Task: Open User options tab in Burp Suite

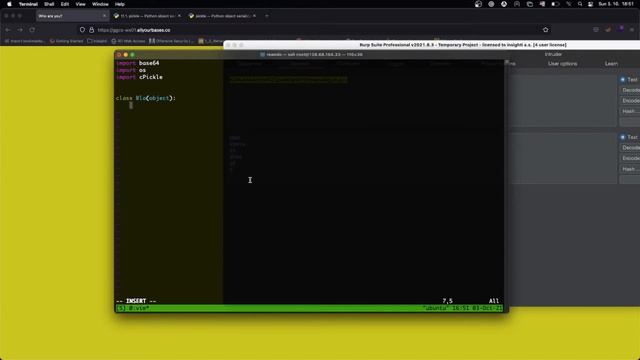Action: coord(562,64)
